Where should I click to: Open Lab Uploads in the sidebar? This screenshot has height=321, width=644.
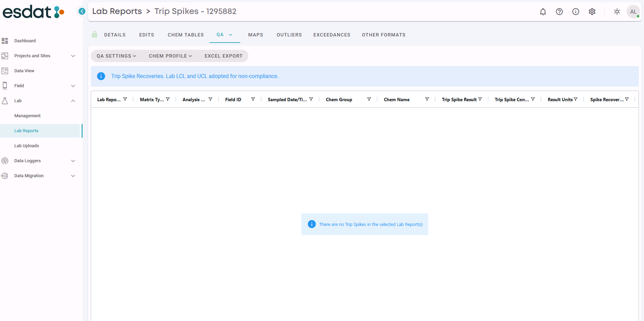point(27,146)
